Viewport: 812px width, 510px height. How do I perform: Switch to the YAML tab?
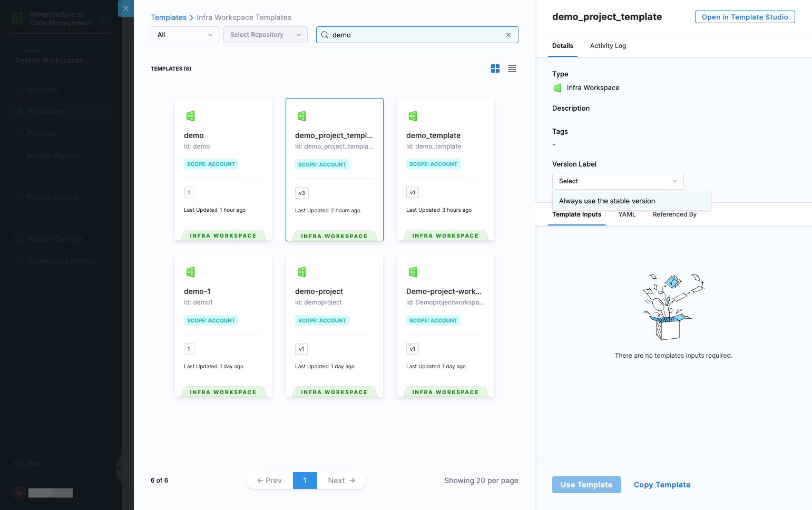click(x=627, y=214)
